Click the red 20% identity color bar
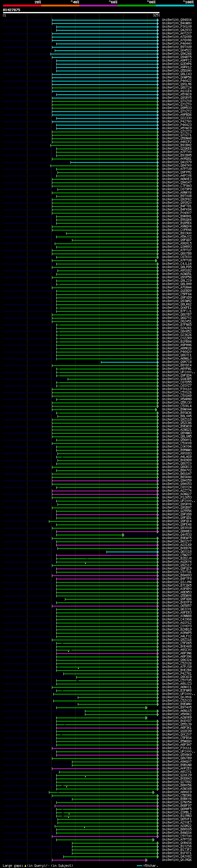This screenshot has width=197, height=868. click(x=22, y=6)
